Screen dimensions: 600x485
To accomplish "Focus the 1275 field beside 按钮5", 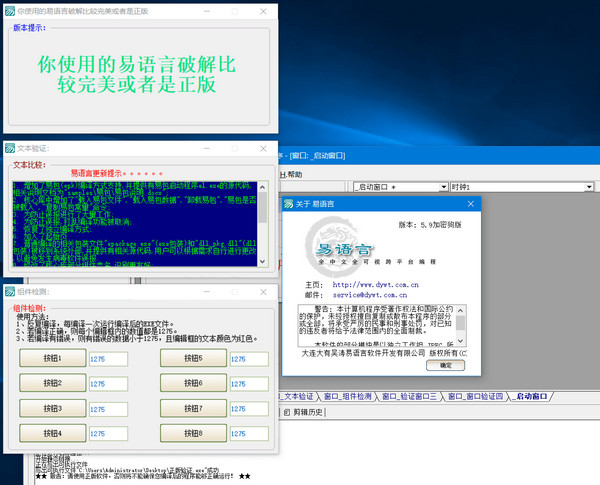I will point(249,359).
